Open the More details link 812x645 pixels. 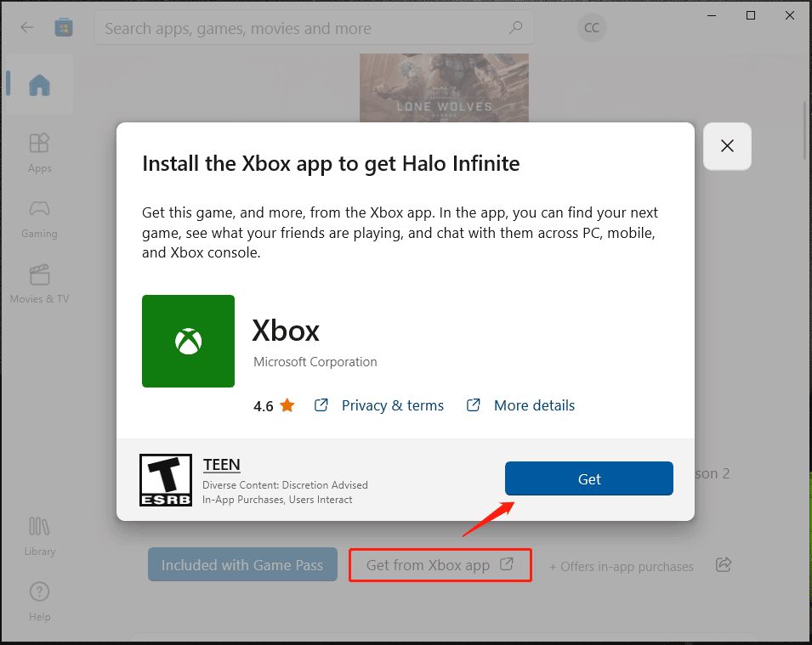534,405
